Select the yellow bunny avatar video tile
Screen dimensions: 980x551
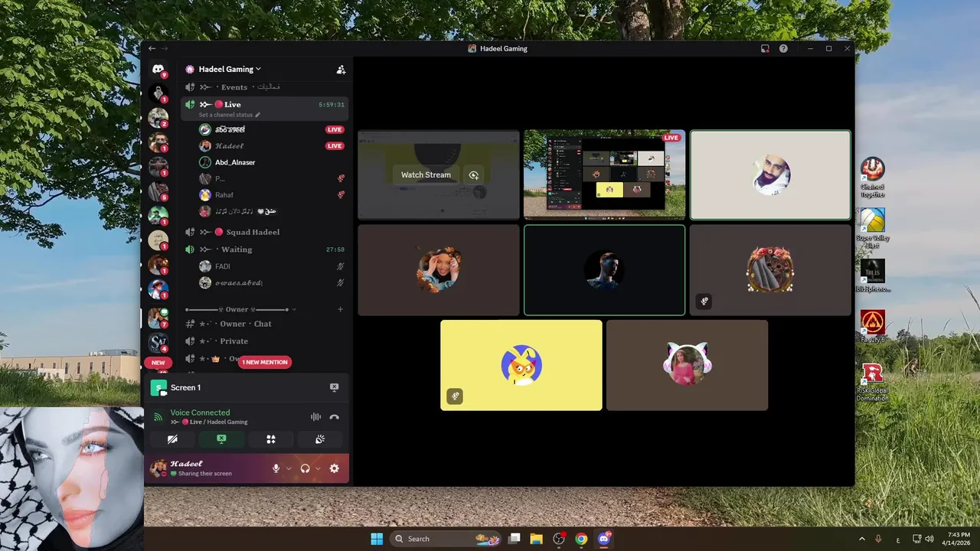[x=521, y=365]
